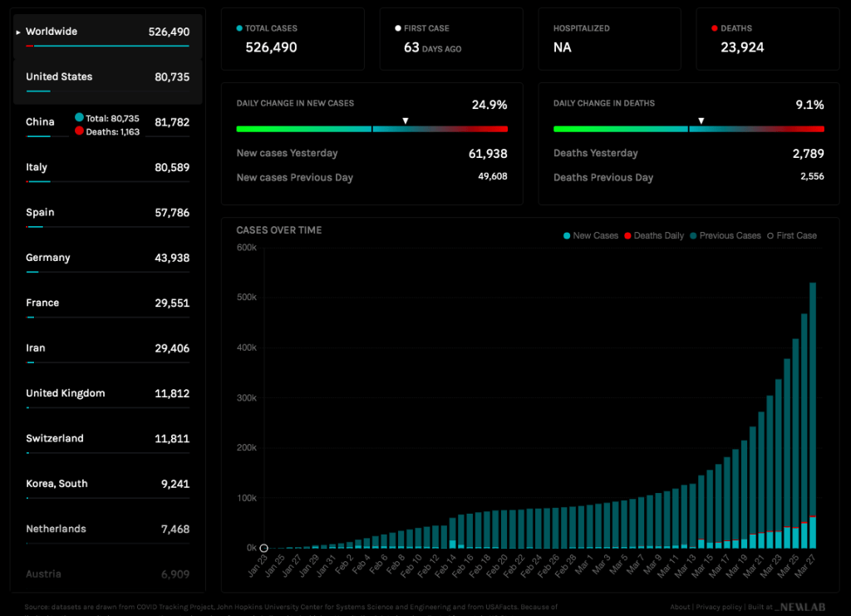Click the Daily Change in Deaths triangle marker
Screen dimensions: 851x616
pos(701,121)
